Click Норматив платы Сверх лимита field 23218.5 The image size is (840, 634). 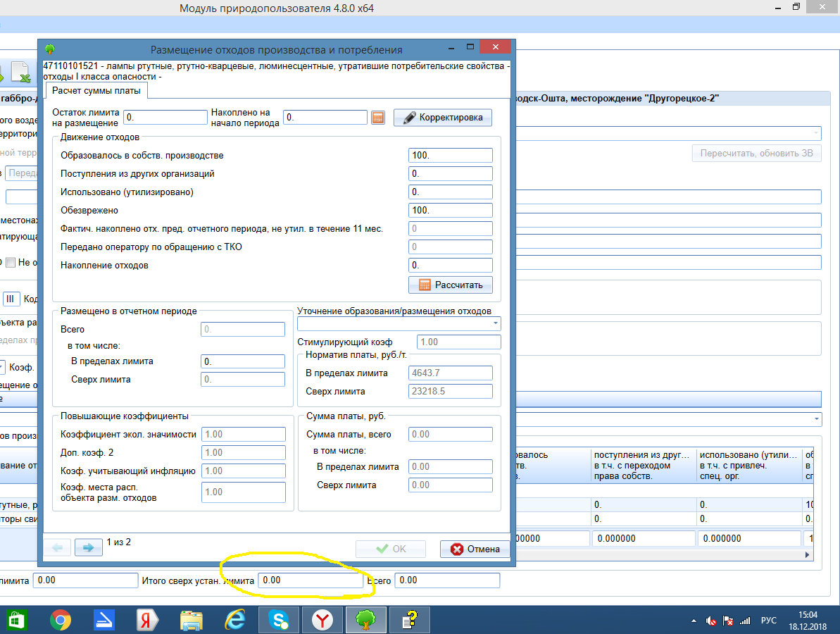[450, 391]
